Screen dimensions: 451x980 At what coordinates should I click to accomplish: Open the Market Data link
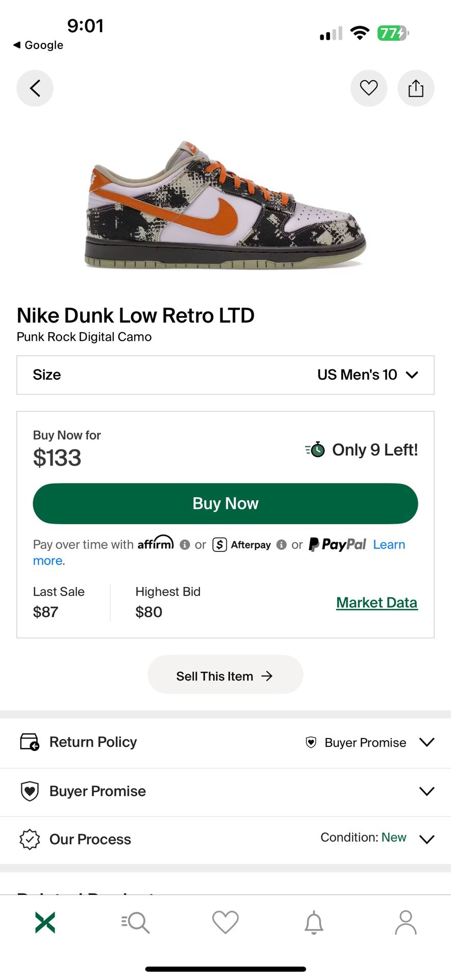point(377,602)
